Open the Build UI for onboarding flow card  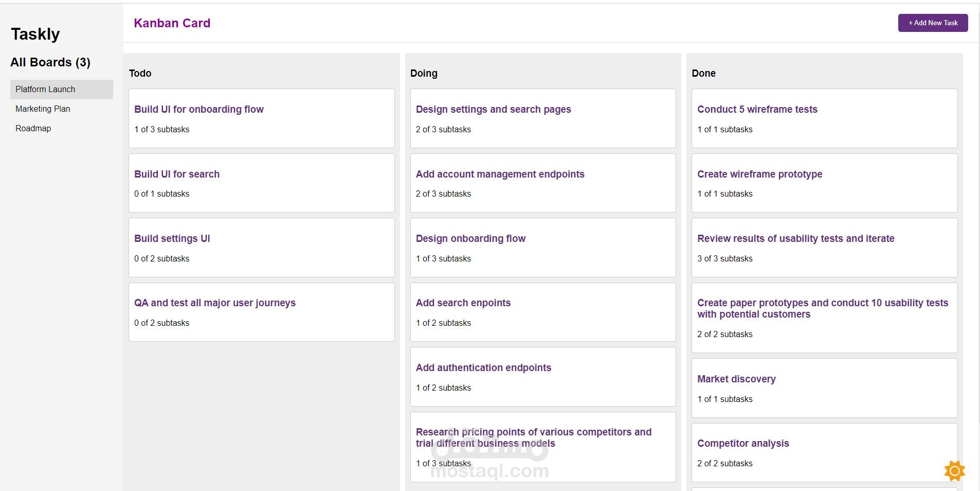pyautogui.click(x=261, y=118)
